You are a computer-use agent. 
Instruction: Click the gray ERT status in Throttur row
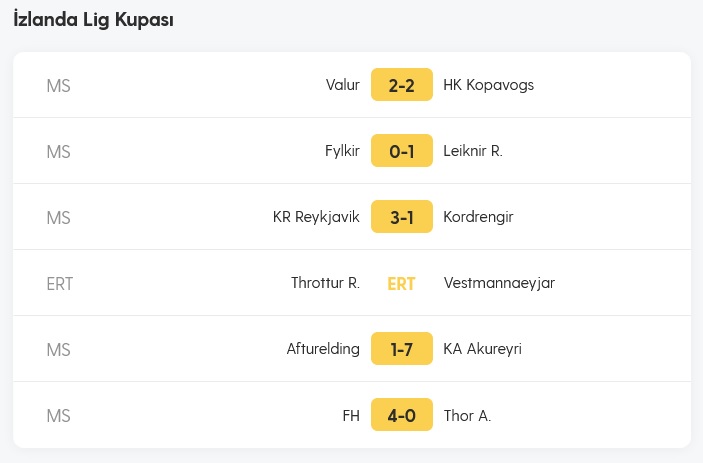[x=60, y=284]
